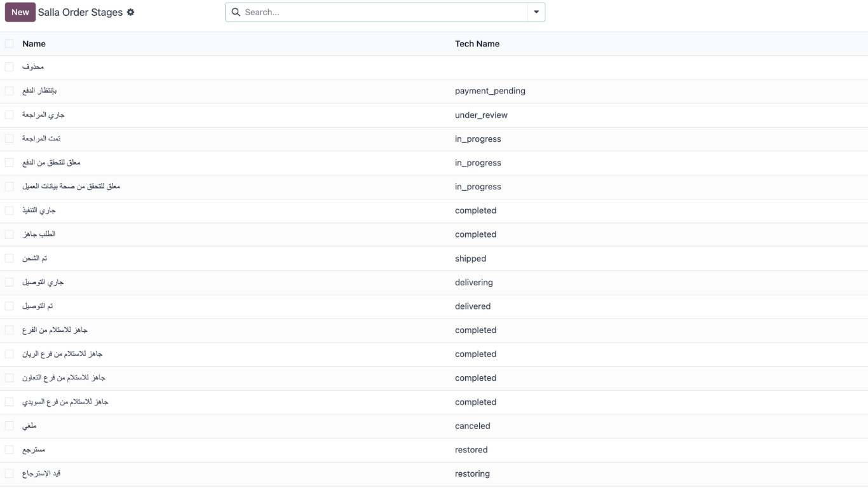Open the search options dropdown arrow
The height and width of the screenshot is (488, 868).
pos(536,12)
